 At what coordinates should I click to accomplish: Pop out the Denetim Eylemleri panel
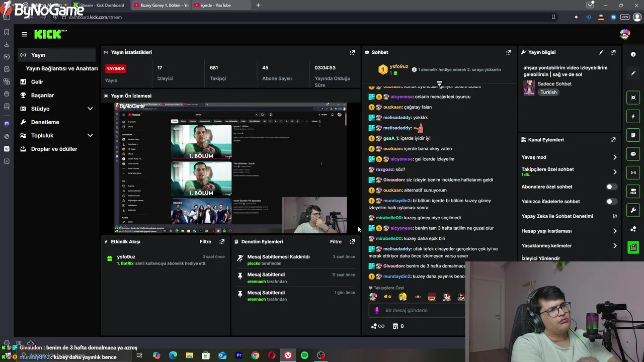pyautogui.click(x=352, y=242)
